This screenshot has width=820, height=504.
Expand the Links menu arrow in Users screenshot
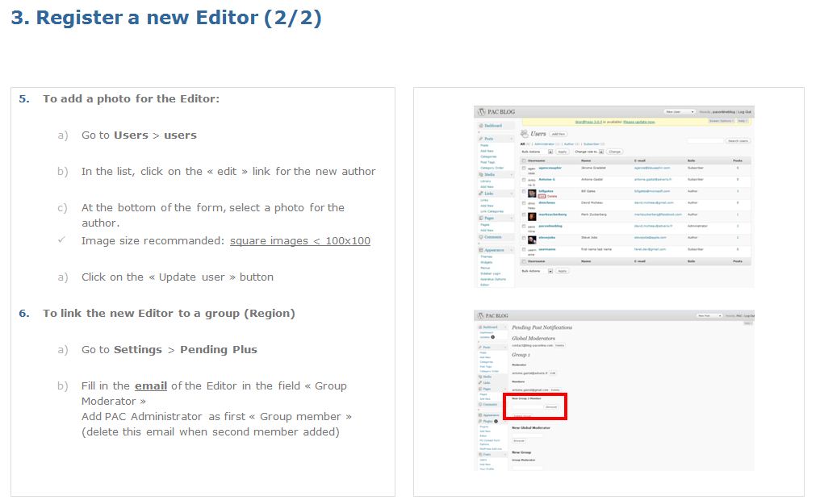512,194
